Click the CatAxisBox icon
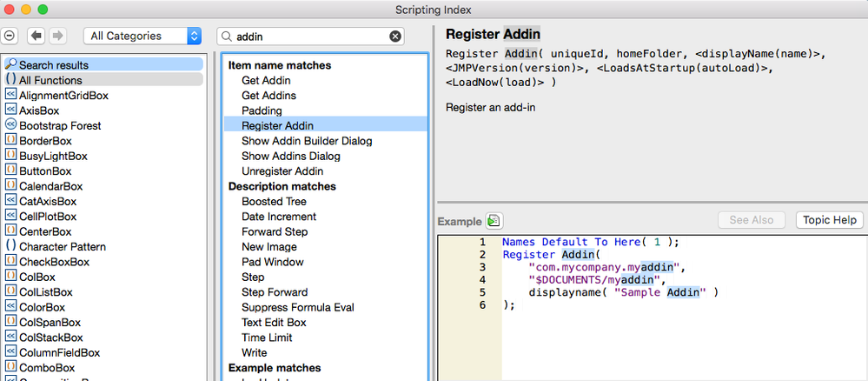This screenshot has height=381, width=868. [10, 201]
